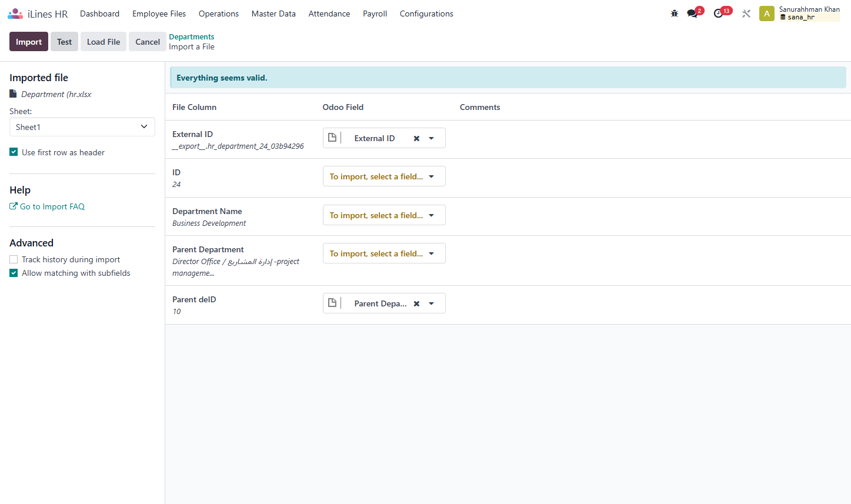Viewport: 851px width, 504px height.
Task: Open field selector for the ID column
Action: (x=384, y=176)
